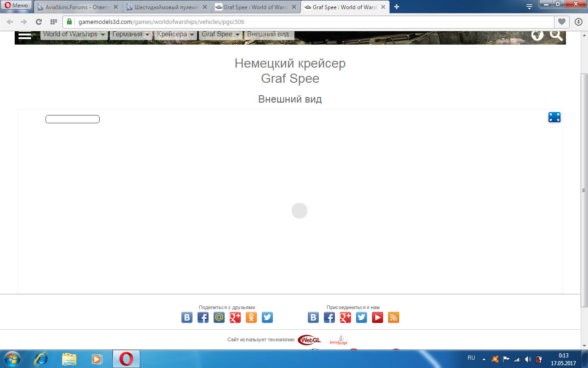
Task: Join Facebook page under Присоединиться к нам
Action: coord(329,317)
